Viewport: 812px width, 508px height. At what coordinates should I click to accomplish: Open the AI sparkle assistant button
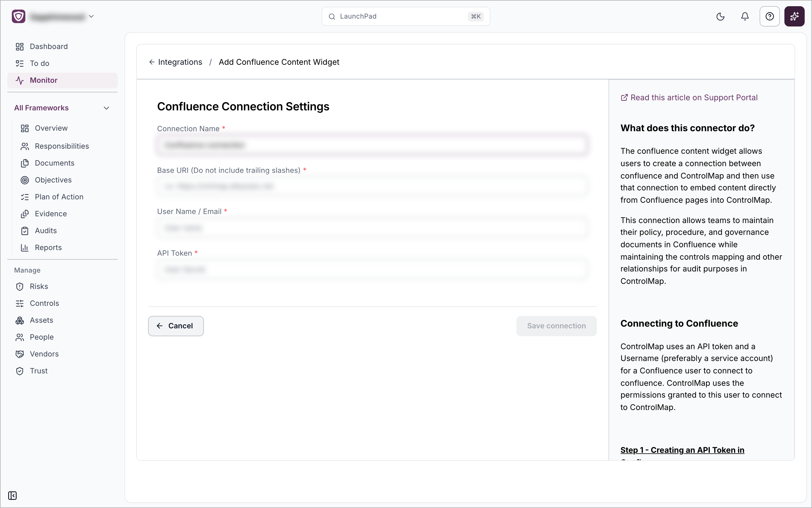tap(794, 16)
